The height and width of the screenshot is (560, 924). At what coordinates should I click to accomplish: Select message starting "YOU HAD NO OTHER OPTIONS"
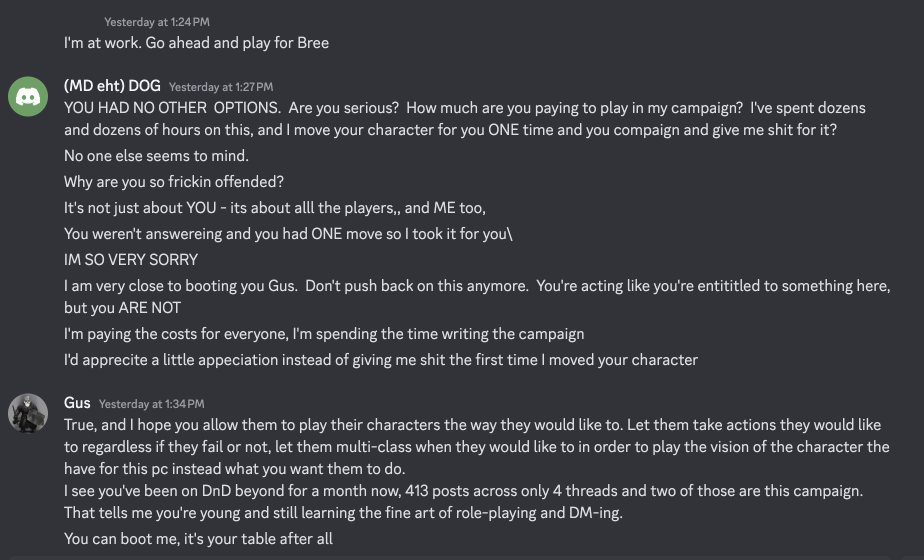coord(465,119)
